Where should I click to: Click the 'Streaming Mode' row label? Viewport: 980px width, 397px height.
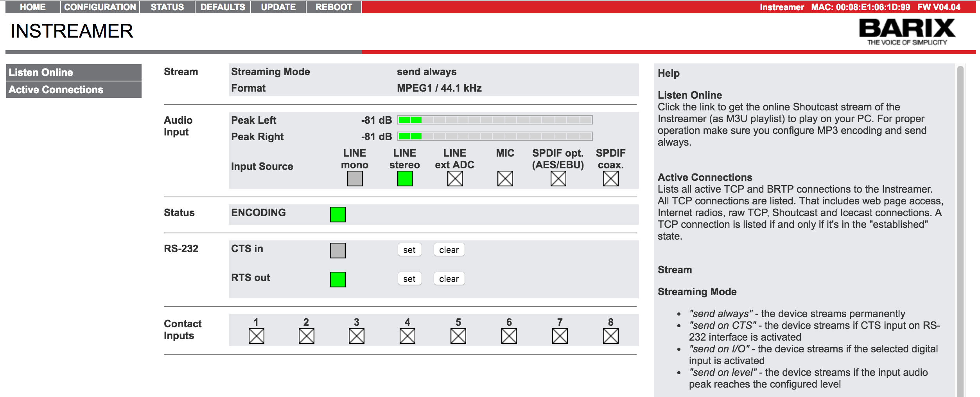pos(271,72)
